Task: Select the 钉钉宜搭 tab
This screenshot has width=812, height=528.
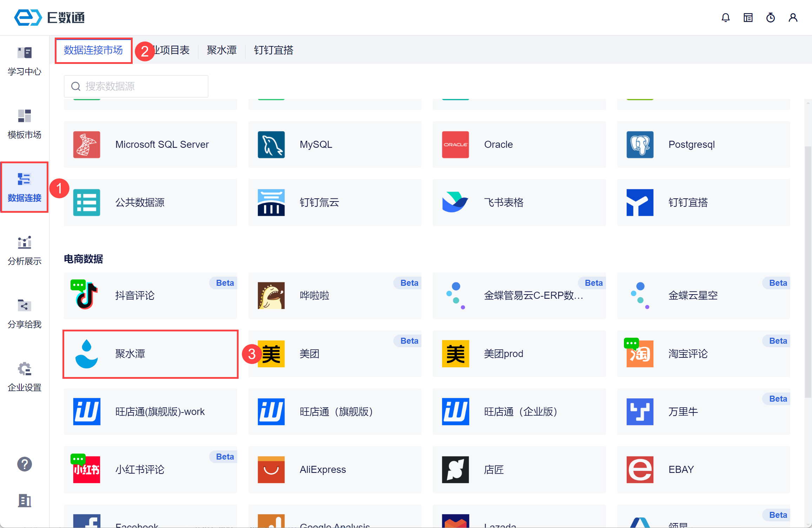Action: 273,50
